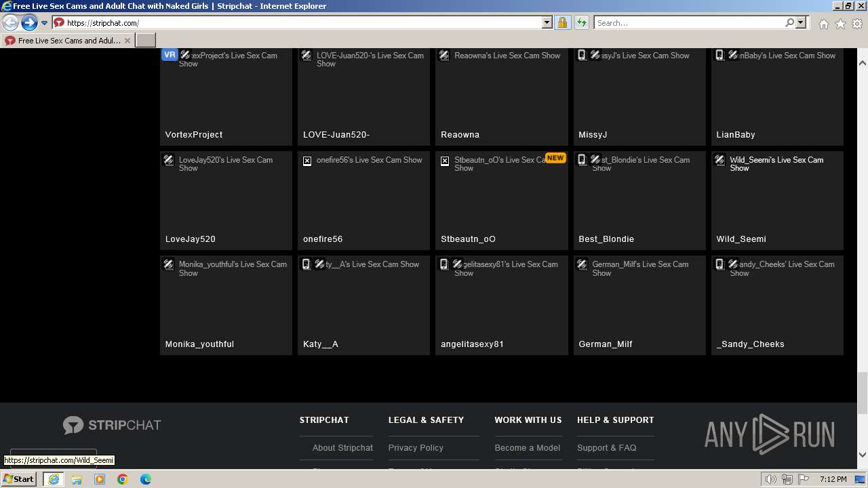The width and height of the screenshot is (868, 488).
Task: Click the mobile icon on LianBaby card
Action: click(x=719, y=55)
